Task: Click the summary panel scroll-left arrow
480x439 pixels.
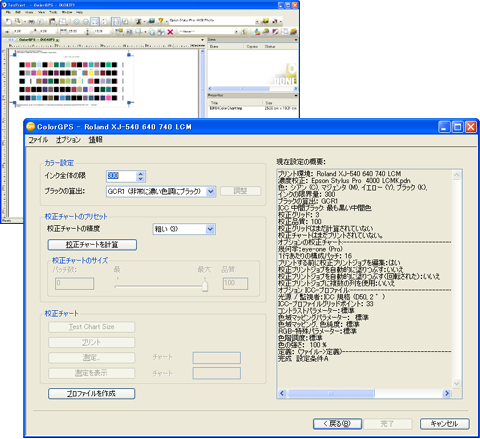Action: [282, 393]
